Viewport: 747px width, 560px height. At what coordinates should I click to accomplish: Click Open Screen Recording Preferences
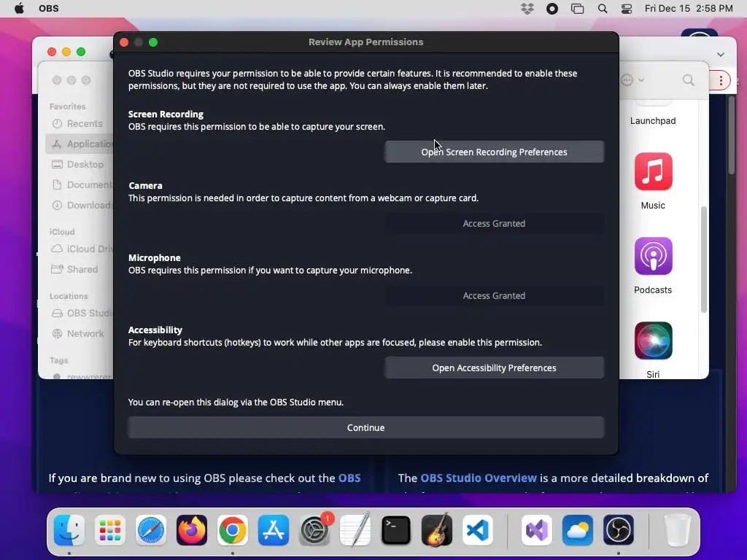[x=494, y=152]
